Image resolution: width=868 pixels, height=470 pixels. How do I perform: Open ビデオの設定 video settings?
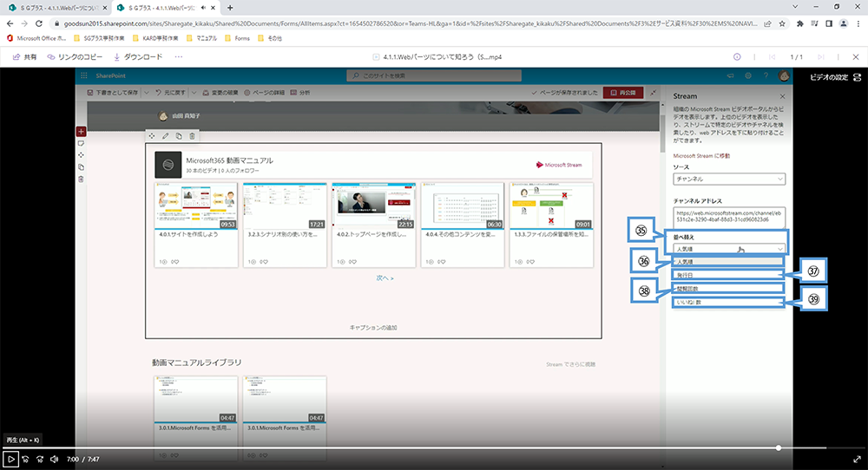835,77
